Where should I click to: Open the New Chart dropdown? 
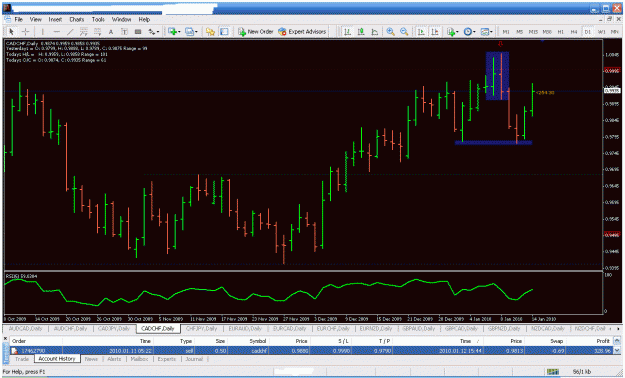tap(174, 32)
